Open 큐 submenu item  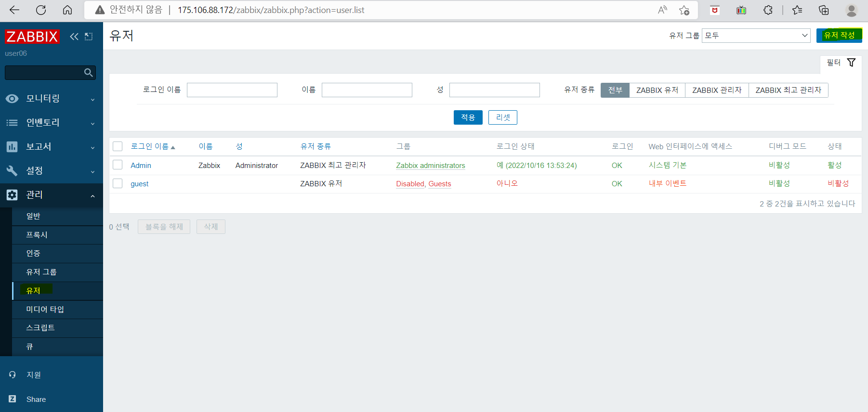(x=57, y=347)
